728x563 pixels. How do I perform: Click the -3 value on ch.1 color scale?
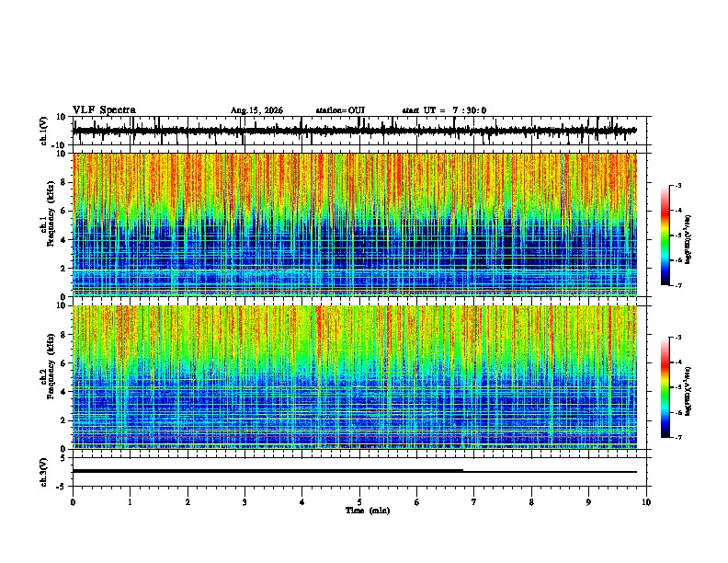(x=678, y=185)
